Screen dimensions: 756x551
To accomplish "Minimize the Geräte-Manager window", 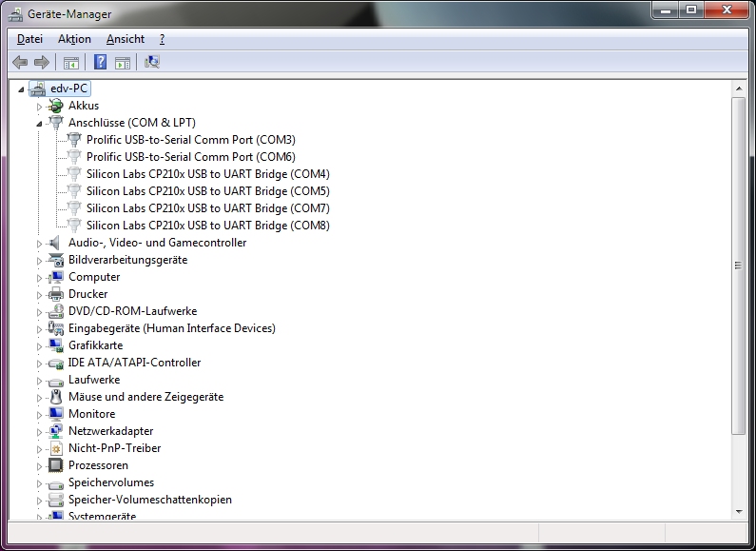I will click(666, 10).
